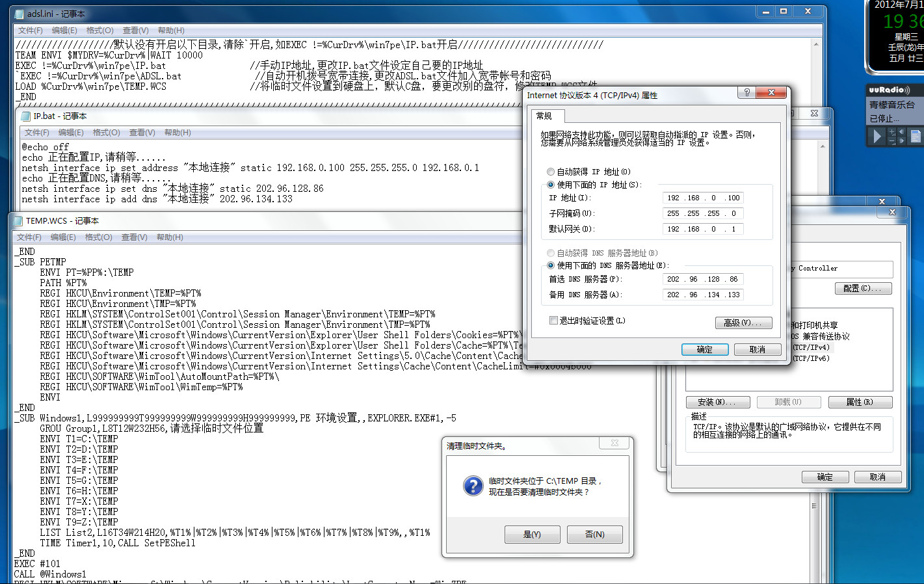This screenshot has height=584, width=924.
Task: Open 文件 menu in adsl.ini Notepad
Action: (30, 31)
